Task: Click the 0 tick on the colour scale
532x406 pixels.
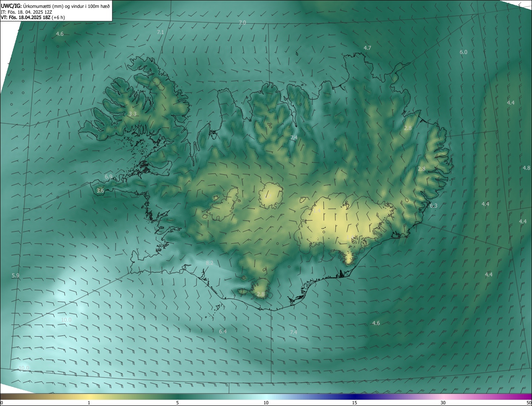Action: click(1, 403)
